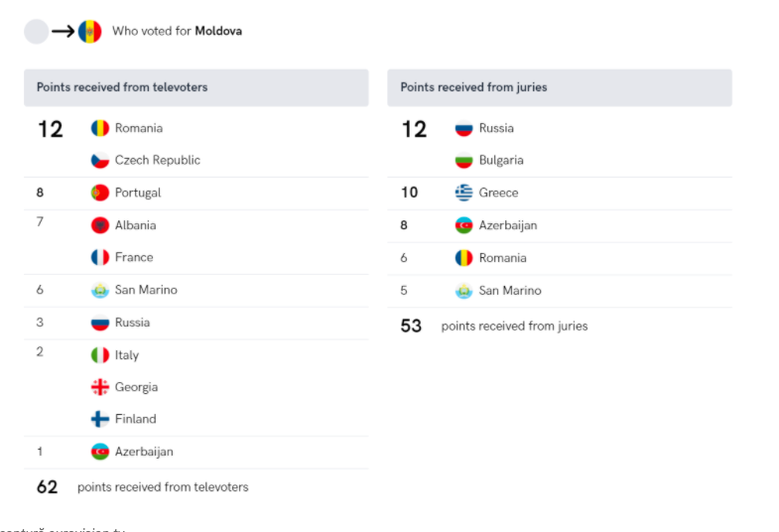
Task: Click the grey circle placeholder before the arrow
Action: tap(37, 32)
